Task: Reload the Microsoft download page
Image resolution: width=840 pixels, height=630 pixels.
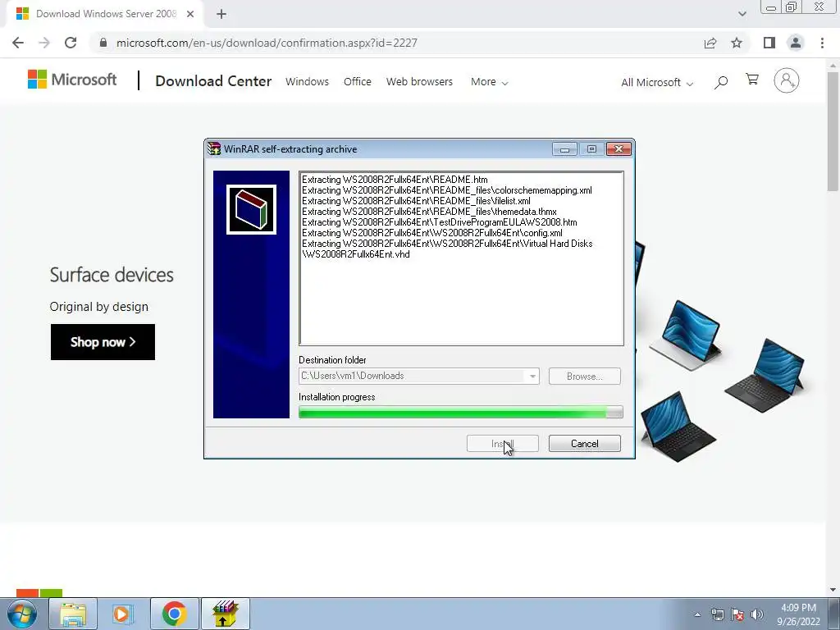Action: point(71,43)
